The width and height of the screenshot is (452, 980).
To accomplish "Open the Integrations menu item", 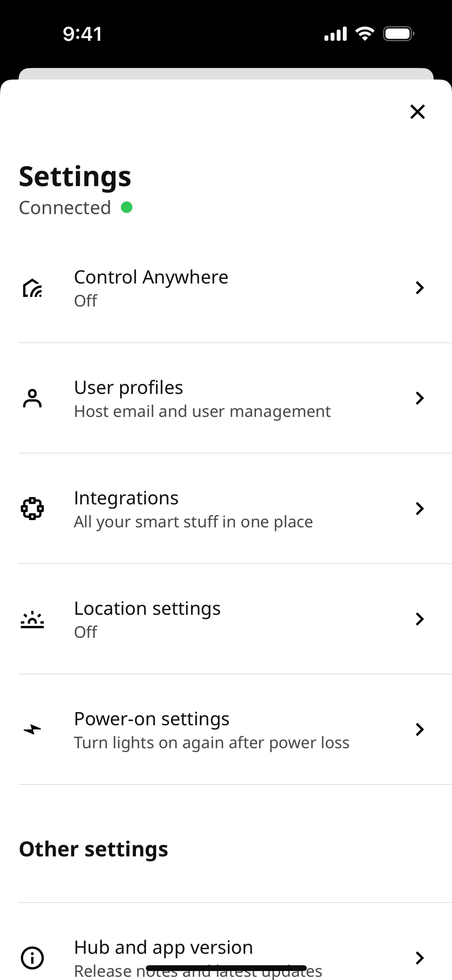I will point(126,498).
